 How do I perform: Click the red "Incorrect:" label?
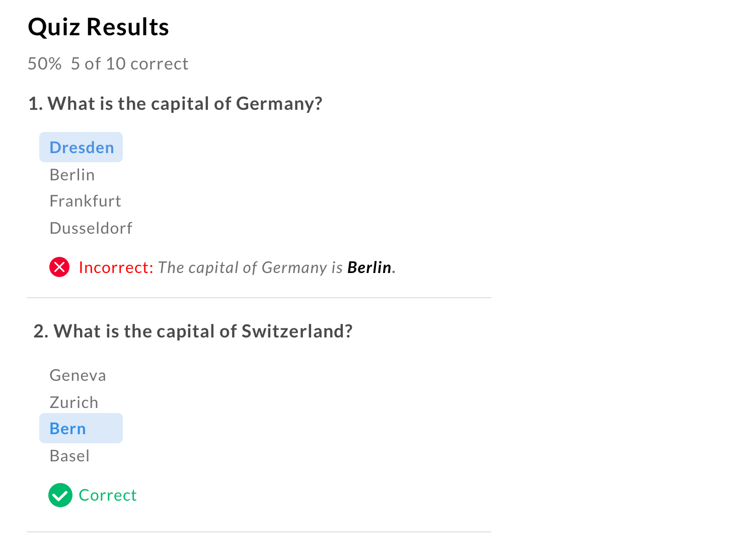(x=116, y=267)
